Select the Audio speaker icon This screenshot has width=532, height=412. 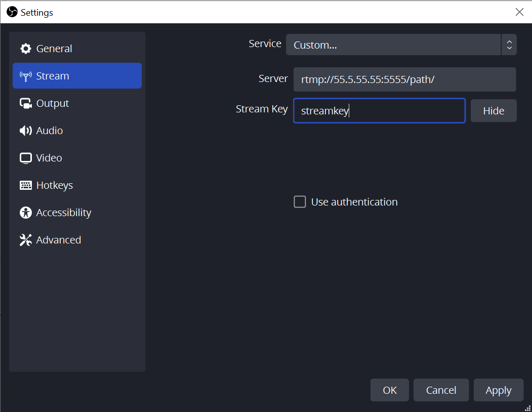[x=25, y=130]
